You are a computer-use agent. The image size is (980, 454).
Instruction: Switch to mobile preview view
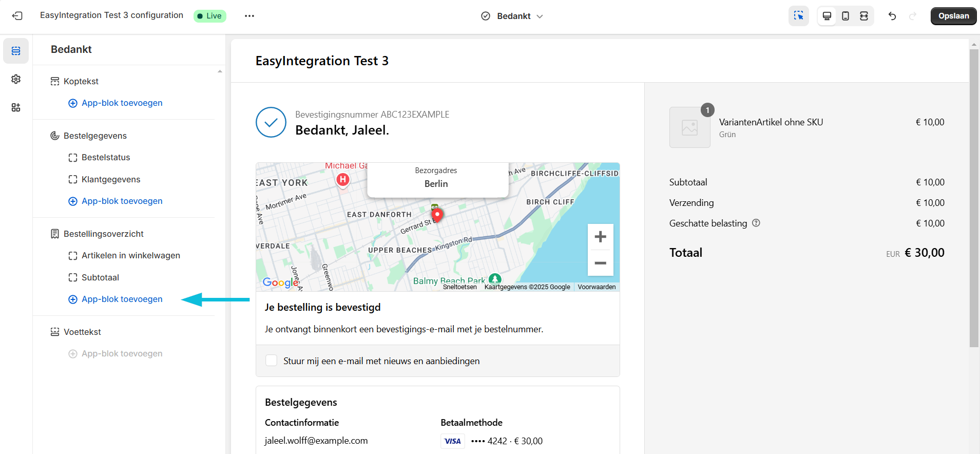click(846, 16)
